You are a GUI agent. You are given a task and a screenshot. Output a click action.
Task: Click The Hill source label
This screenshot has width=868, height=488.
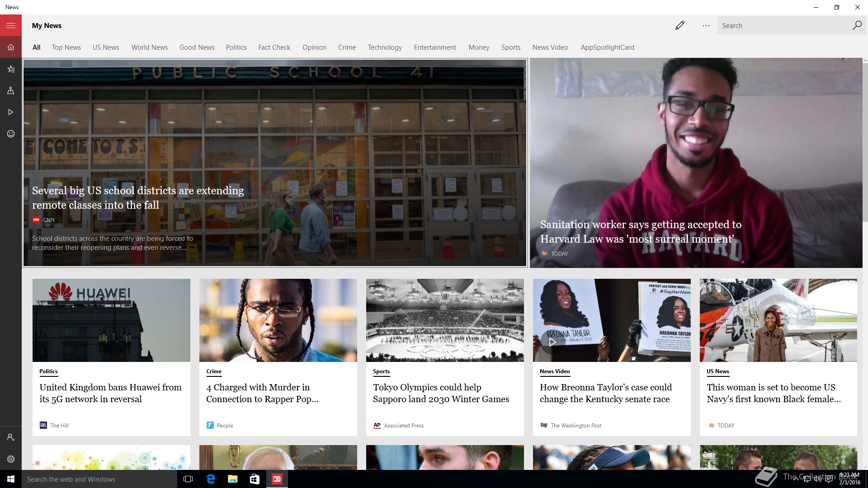[x=59, y=426]
